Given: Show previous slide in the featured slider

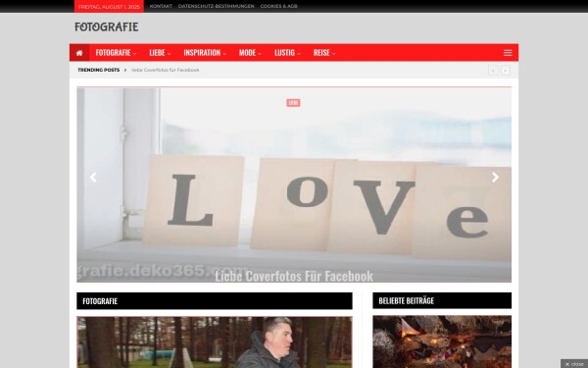Looking at the screenshot, I should coord(93,178).
